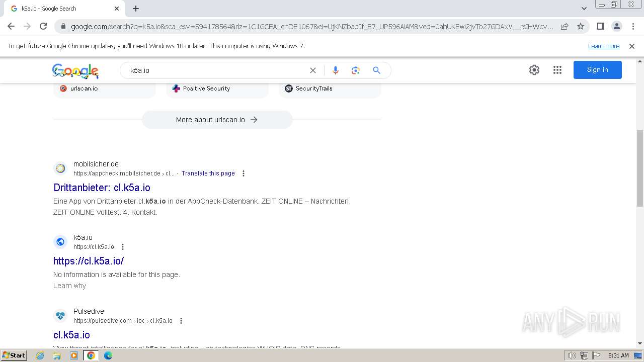Open the Action Center flag icon
The height and width of the screenshot is (362, 644).
pyautogui.click(x=596, y=355)
